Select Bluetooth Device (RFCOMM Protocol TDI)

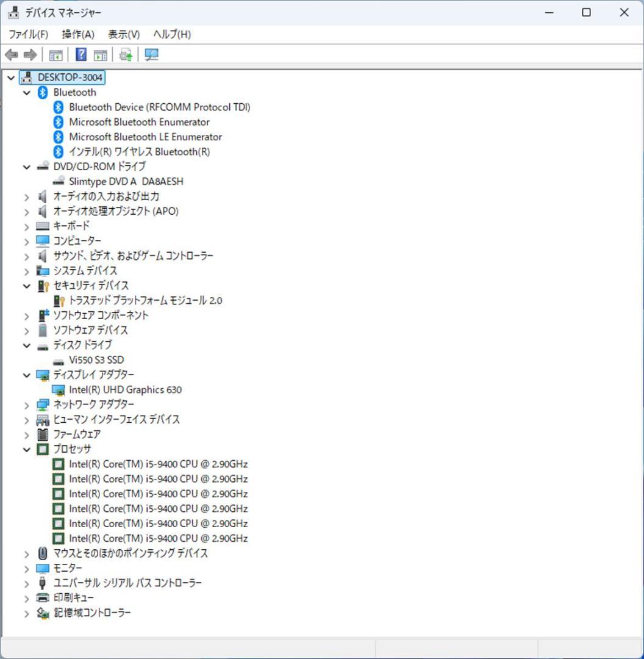click(x=159, y=107)
